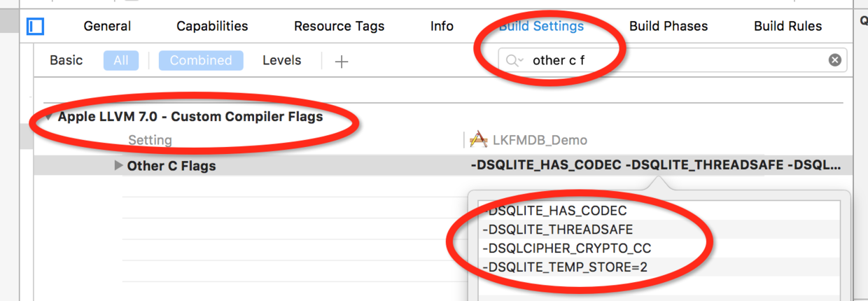Click the plus add build setting icon

(x=342, y=62)
